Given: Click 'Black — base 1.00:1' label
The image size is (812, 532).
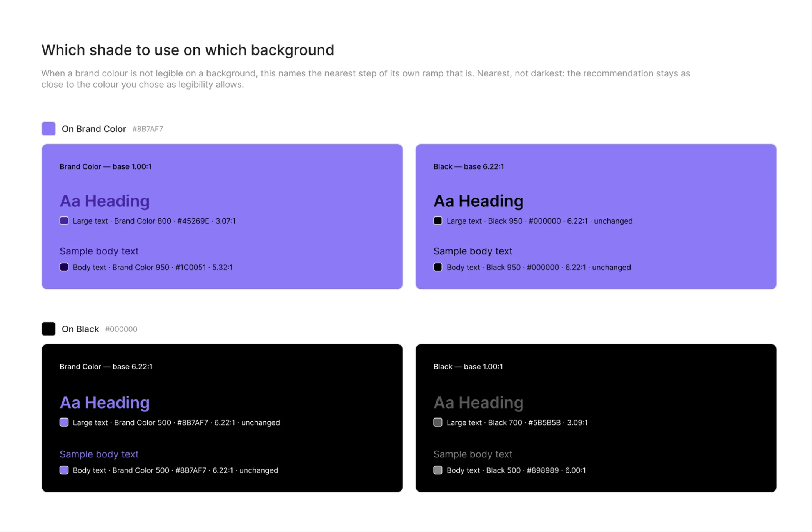Looking at the screenshot, I should click(468, 367).
